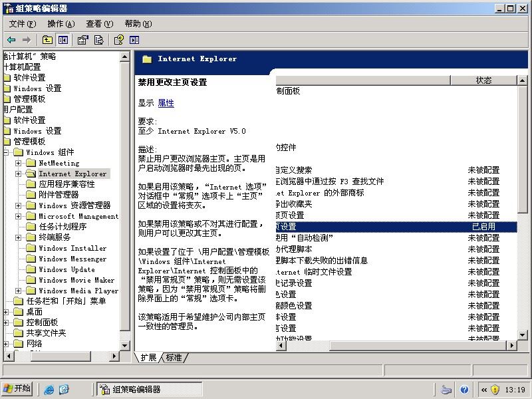
Task: Select the '临时文件设置' policy row
Action: point(396,272)
